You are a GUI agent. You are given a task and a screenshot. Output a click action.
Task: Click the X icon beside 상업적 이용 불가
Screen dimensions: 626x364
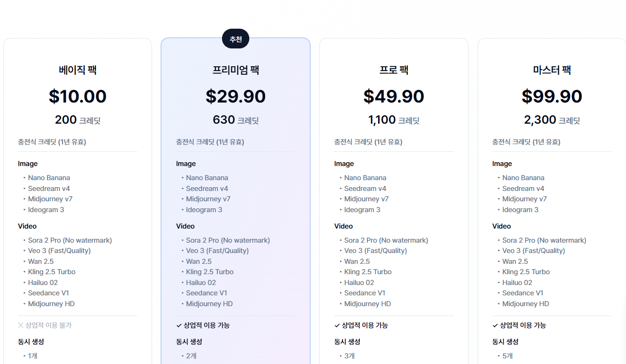[21, 325]
